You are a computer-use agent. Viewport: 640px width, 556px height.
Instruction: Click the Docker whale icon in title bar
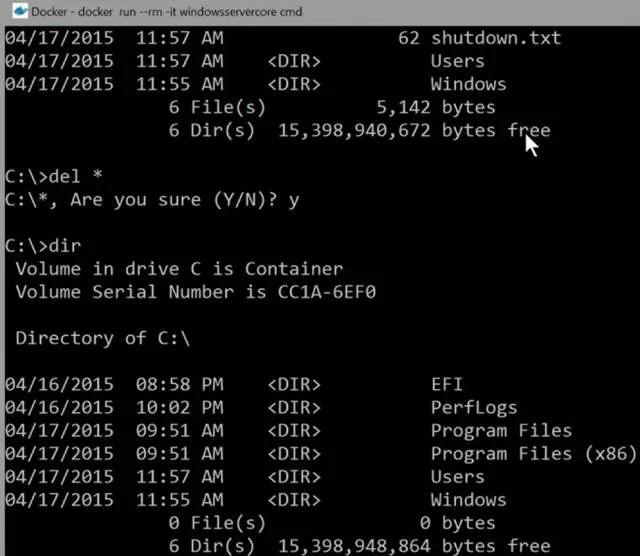(20, 11)
